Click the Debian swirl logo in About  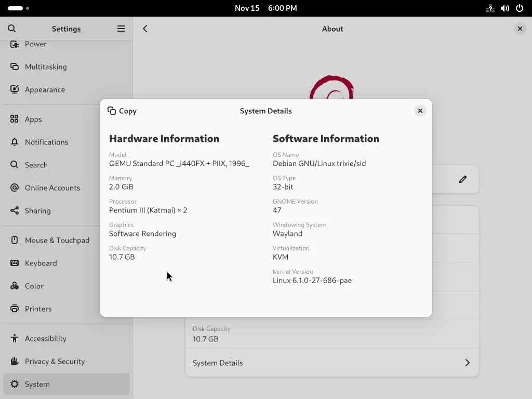332,87
